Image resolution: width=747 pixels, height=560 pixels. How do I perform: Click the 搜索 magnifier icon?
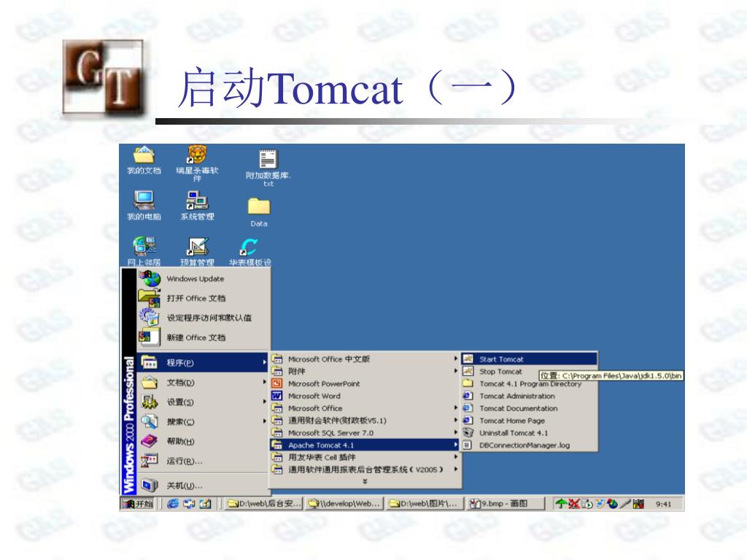(x=149, y=421)
